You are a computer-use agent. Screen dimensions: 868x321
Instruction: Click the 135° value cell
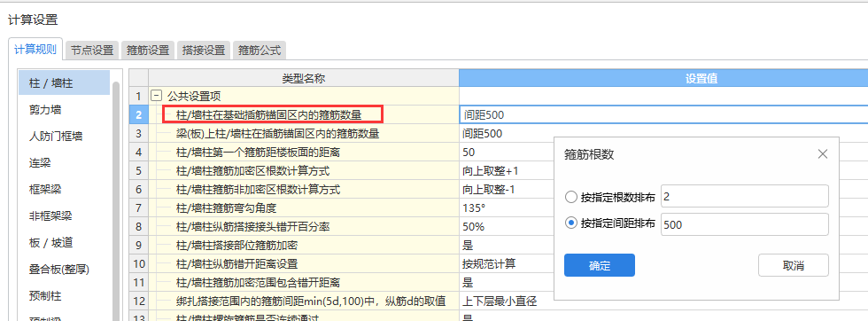coord(473,208)
